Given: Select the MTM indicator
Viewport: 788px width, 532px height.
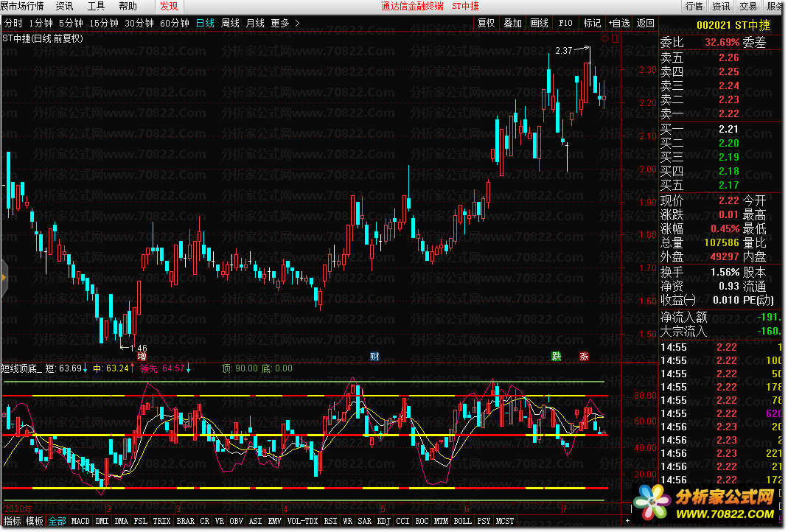Looking at the screenshot, I should (441, 521).
